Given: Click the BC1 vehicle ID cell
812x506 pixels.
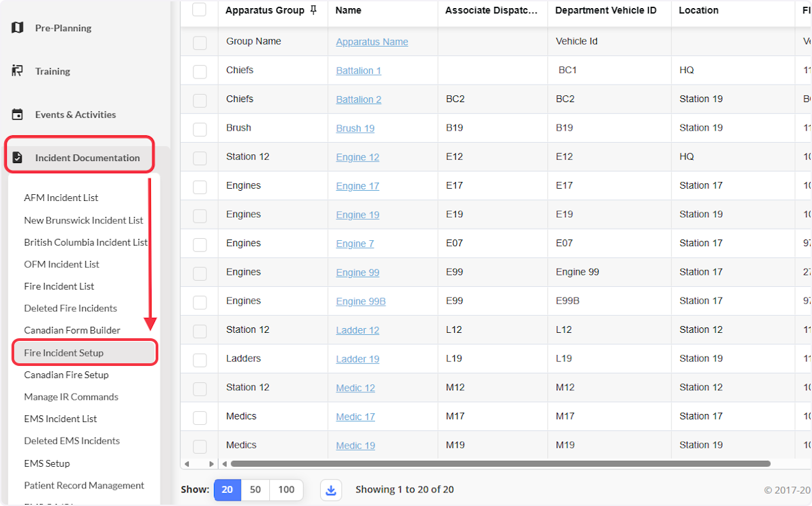Looking at the screenshot, I should click(x=568, y=70).
